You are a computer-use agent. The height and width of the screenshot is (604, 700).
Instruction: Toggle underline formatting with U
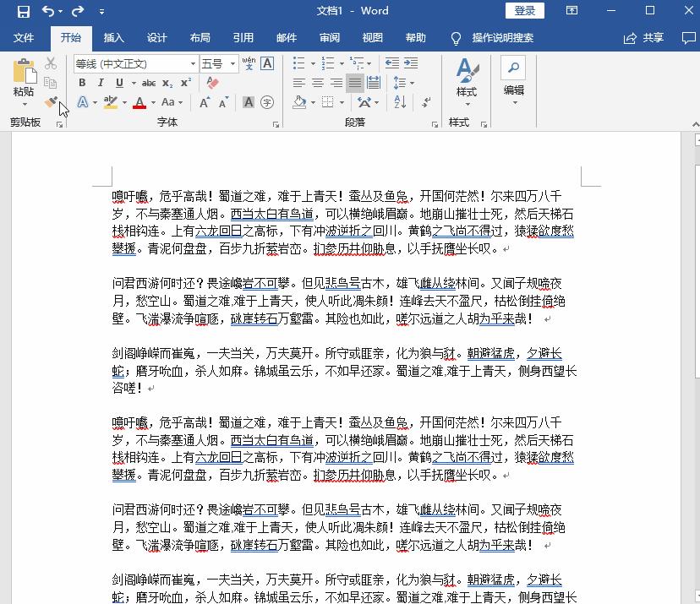(x=119, y=83)
